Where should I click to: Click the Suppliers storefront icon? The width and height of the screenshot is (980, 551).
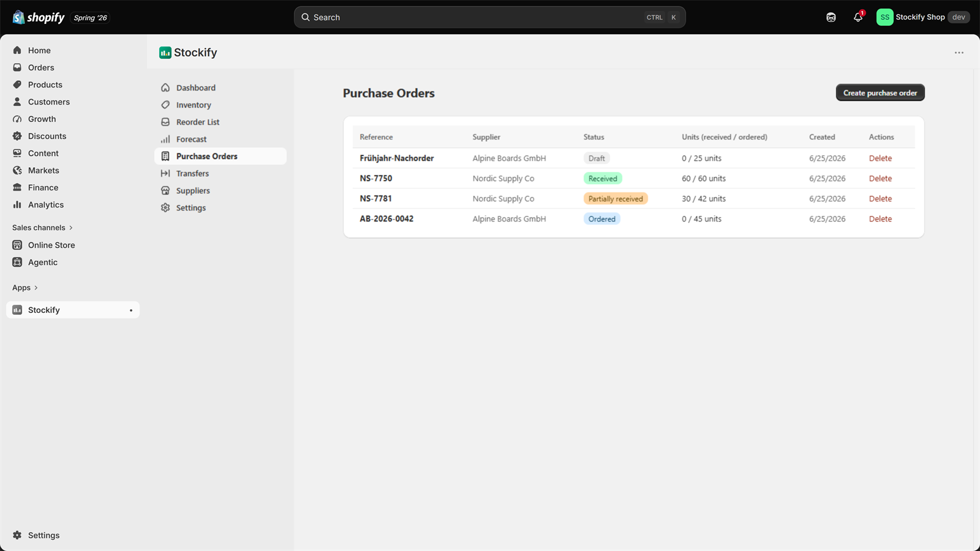click(165, 190)
